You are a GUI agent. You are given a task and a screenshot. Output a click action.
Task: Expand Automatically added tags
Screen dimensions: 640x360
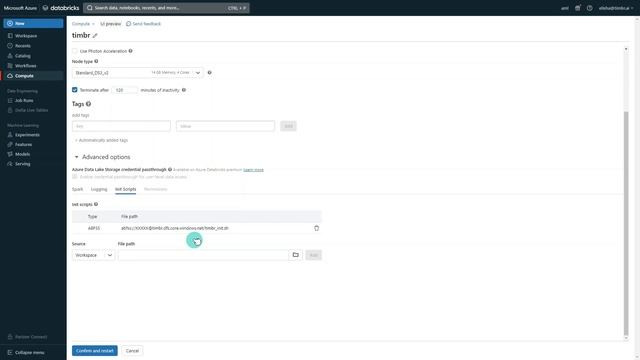101,140
